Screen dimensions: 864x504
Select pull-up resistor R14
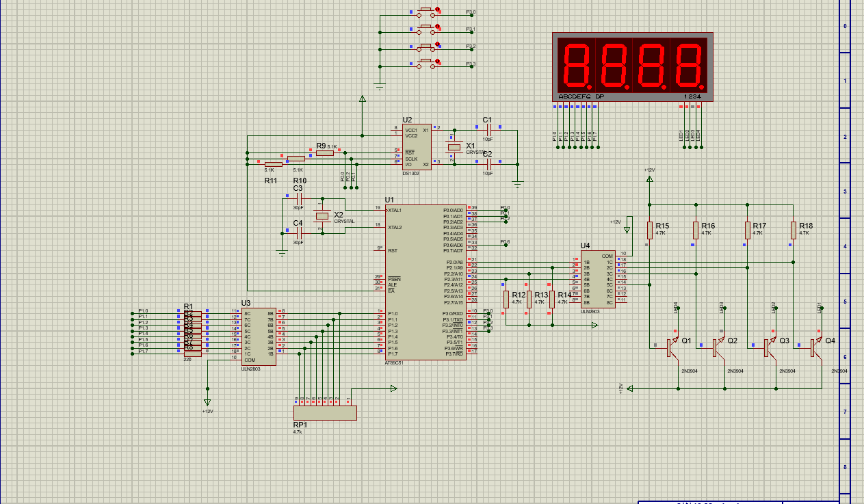coord(551,298)
